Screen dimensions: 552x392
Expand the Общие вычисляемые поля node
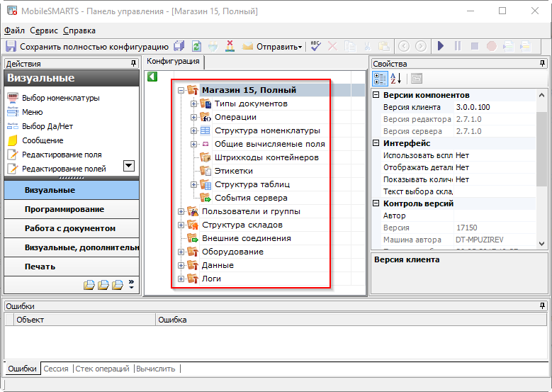[x=193, y=144]
